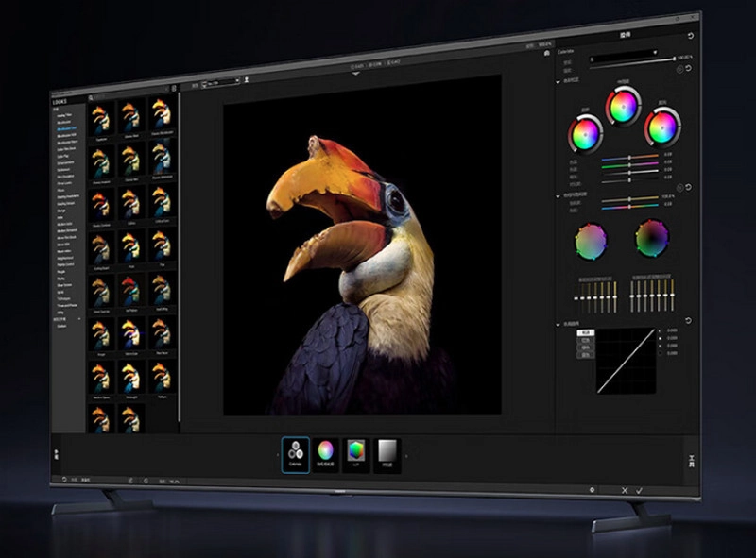The width and height of the screenshot is (756, 558).
Task: Select the first look thumbnail in the grid
Action: click(101, 115)
